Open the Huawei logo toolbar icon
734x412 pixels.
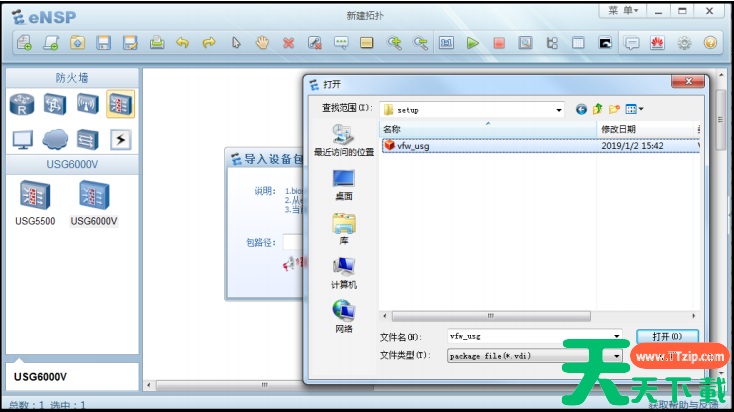[x=658, y=43]
